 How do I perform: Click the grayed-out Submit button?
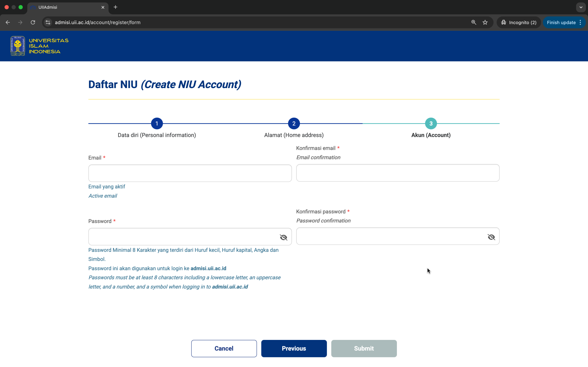coord(364,348)
